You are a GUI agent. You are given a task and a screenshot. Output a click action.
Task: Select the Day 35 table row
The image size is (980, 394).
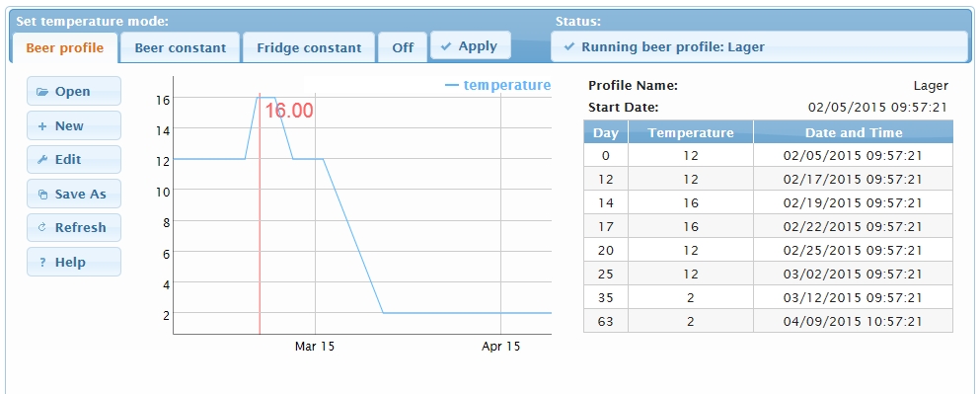(x=768, y=297)
